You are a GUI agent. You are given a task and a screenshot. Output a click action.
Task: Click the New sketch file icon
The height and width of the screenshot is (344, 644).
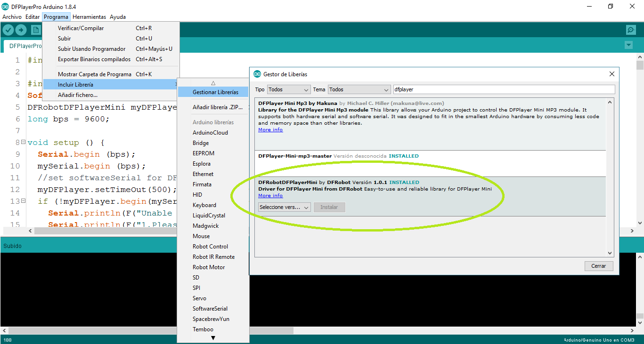click(x=36, y=30)
